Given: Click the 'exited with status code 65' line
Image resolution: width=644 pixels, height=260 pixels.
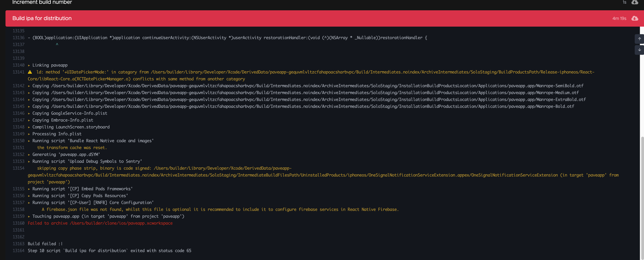Looking at the screenshot, I should (x=110, y=251).
